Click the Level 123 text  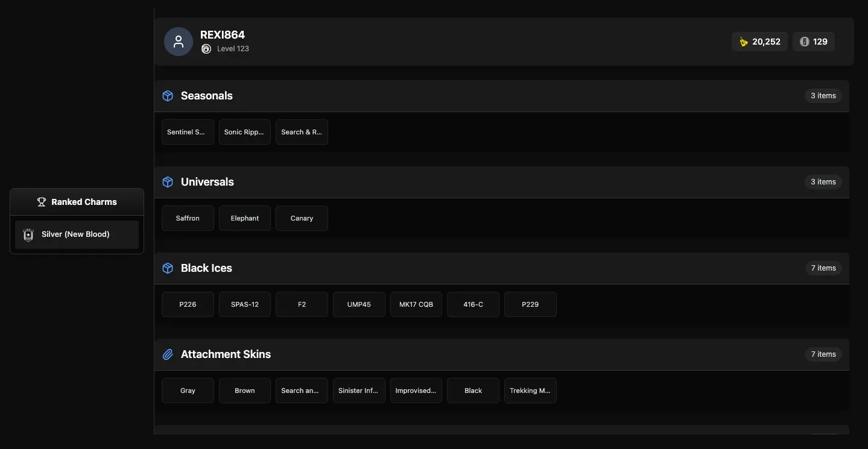[x=233, y=49]
